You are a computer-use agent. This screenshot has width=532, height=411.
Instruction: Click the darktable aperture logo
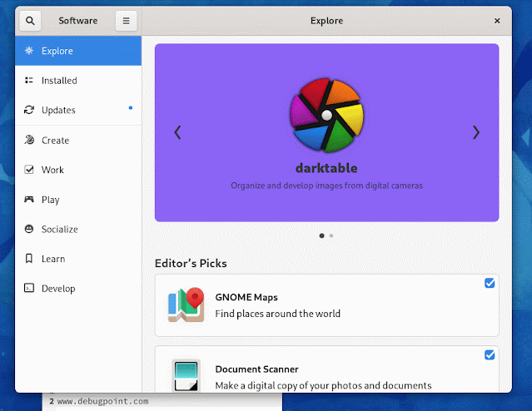(326, 116)
